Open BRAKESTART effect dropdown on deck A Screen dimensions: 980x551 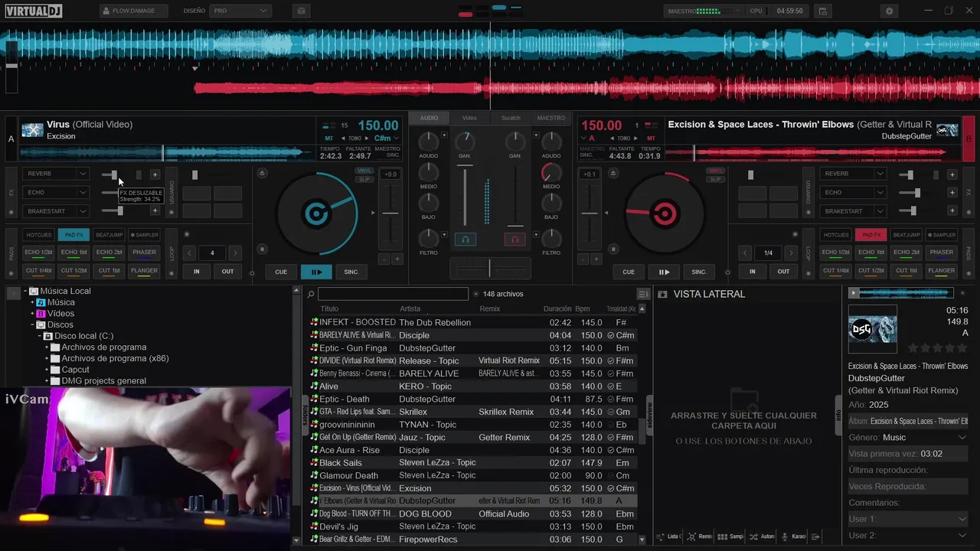[82, 210]
